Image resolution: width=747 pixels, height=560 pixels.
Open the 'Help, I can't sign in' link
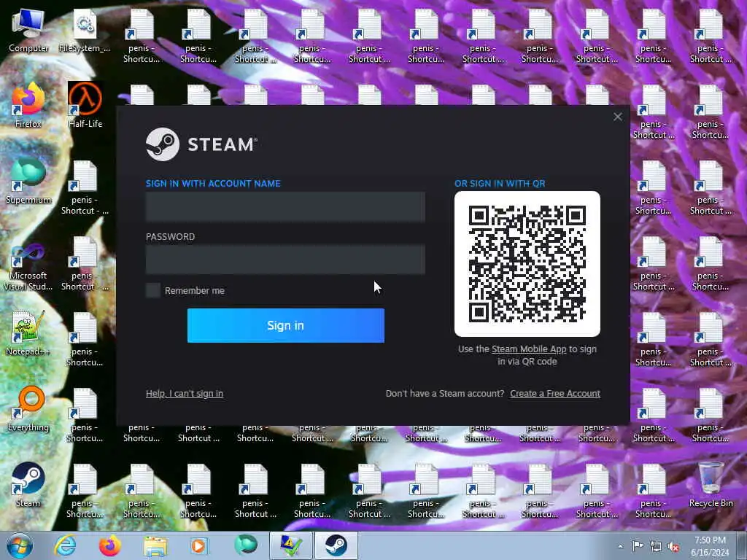click(185, 393)
